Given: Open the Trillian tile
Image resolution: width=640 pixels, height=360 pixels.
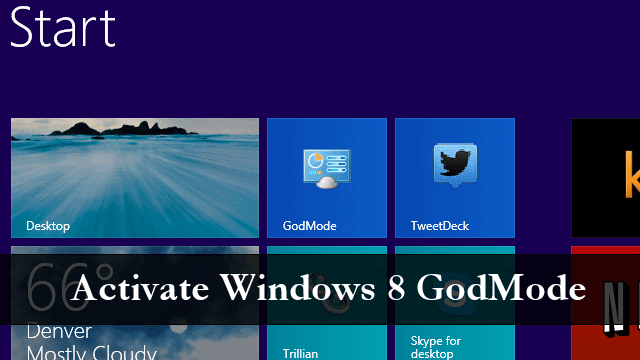Looking at the screenshot, I should 327,303.
